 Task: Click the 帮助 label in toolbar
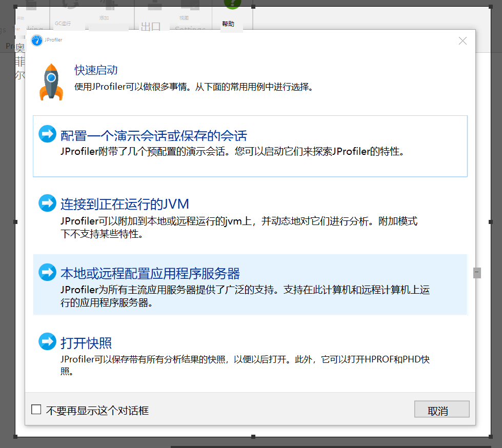coord(228,24)
